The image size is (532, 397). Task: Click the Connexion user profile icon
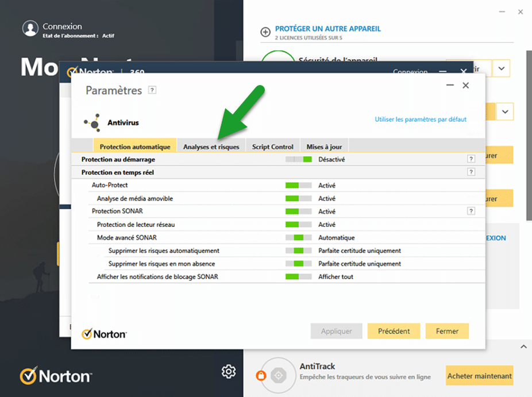(x=30, y=29)
